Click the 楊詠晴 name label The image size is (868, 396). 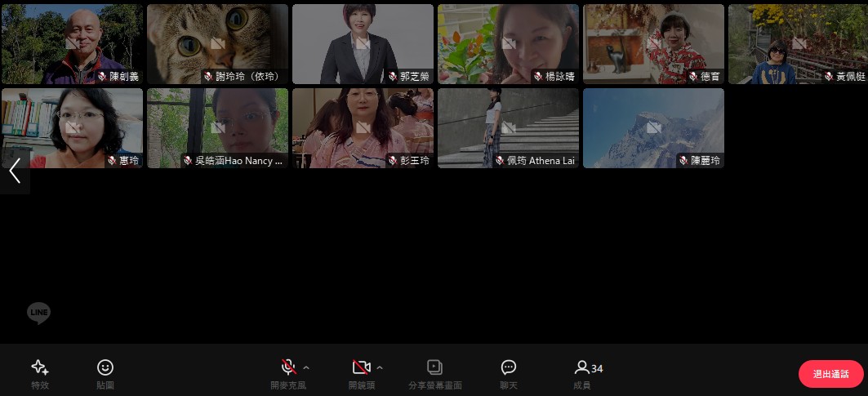point(560,76)
